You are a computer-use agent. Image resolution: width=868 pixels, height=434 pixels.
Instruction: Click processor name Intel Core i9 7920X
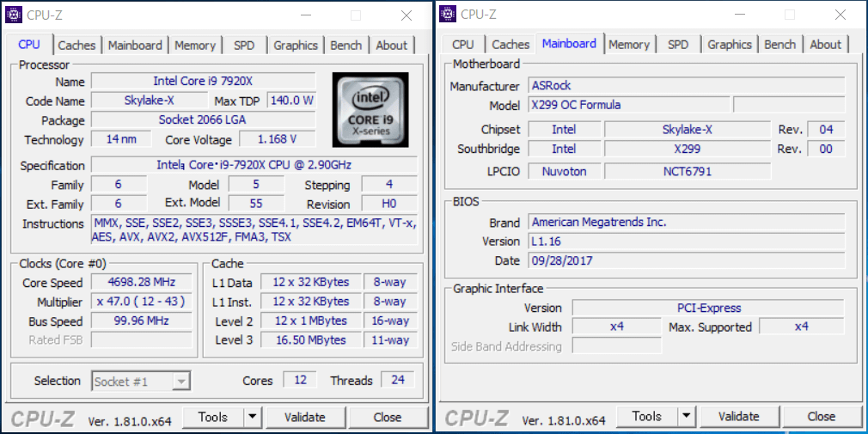click(203, 81)
